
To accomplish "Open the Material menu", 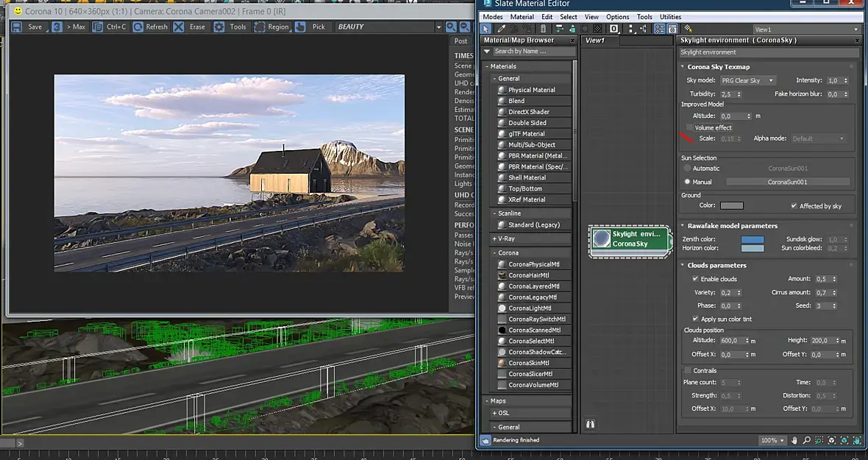I will [x=522, y=17].
